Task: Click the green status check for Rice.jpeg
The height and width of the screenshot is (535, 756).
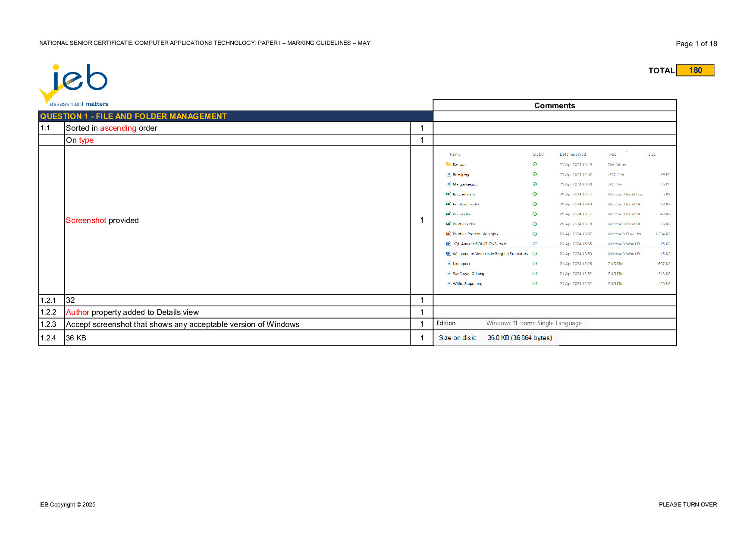Action: tap(535, 174)
